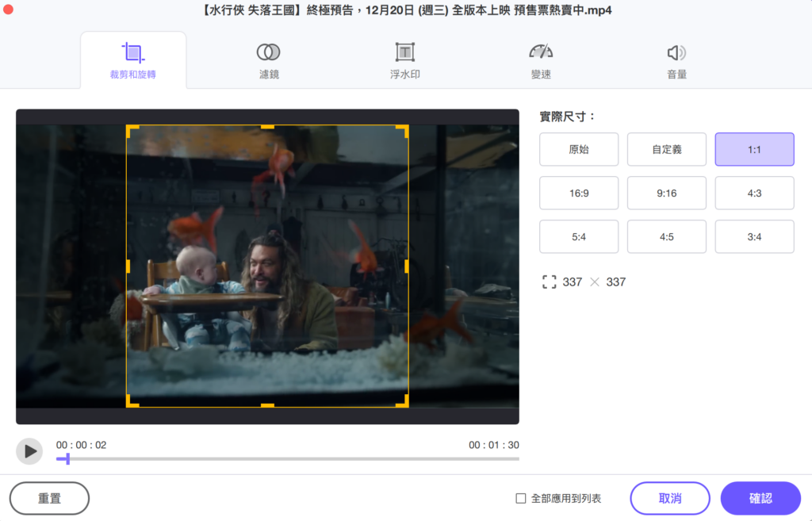Open the 裁剪和旋轉 crop tab

[x=133, y=60]
